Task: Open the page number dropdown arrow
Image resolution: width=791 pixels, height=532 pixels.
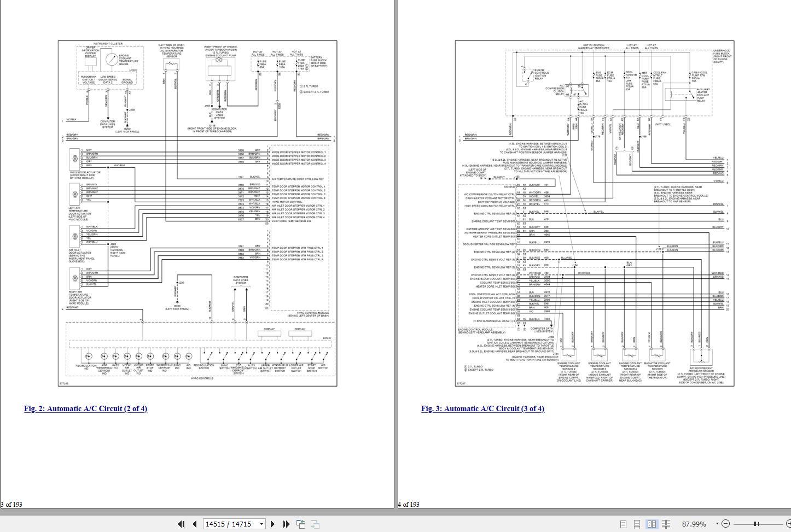Action: coord(261,524)
